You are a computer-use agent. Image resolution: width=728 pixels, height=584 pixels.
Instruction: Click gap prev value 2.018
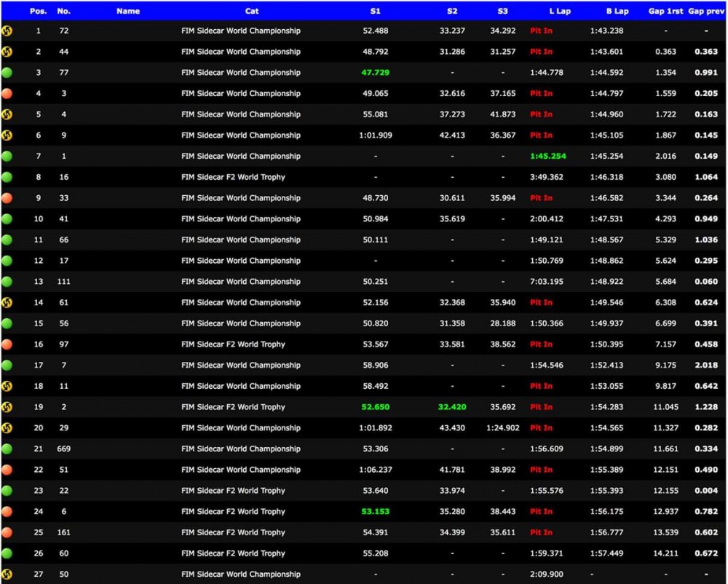[706, 365]
